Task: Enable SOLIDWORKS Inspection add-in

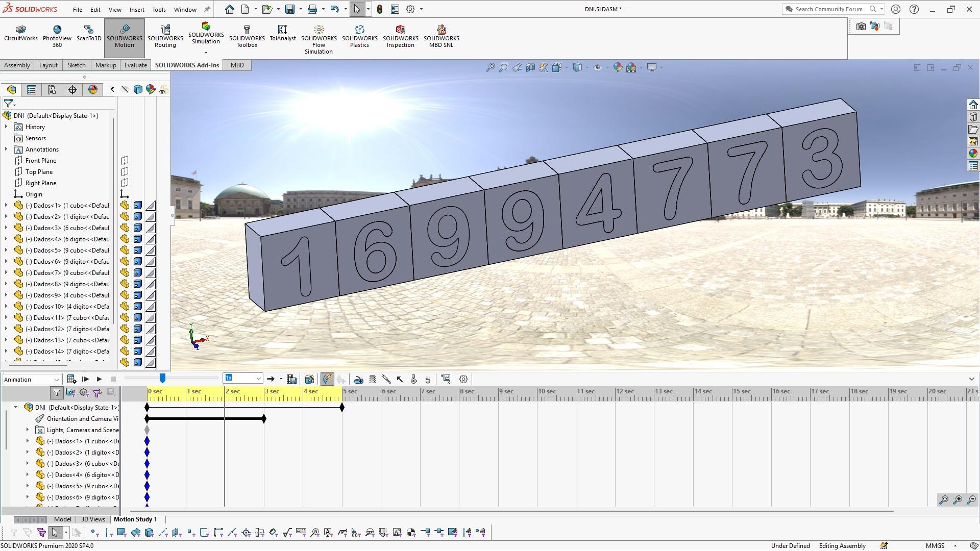Action: pyautogui.click(x=401, y=36)
